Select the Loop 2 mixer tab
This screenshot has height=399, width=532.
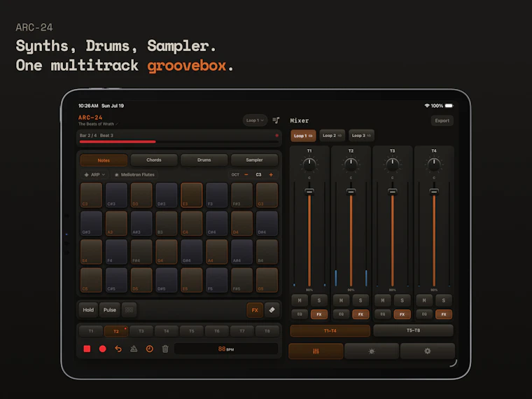(x=332, y=135)
